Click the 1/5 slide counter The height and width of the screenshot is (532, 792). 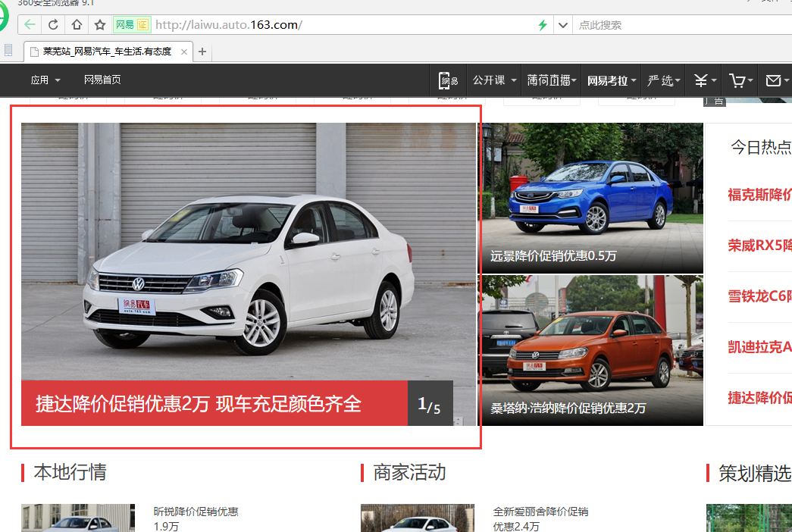(430, 404)
